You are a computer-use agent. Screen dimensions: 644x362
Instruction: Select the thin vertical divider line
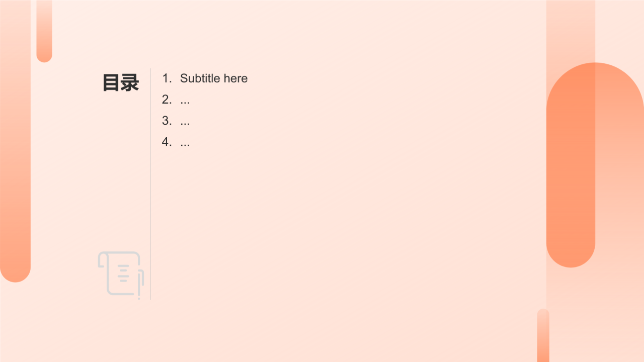click(150, 184)
